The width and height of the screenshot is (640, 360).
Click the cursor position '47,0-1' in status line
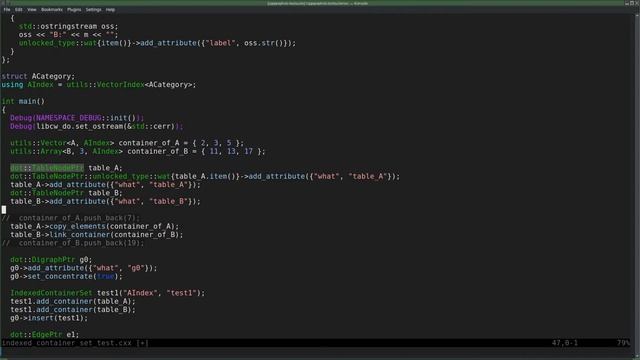point(565,343)
